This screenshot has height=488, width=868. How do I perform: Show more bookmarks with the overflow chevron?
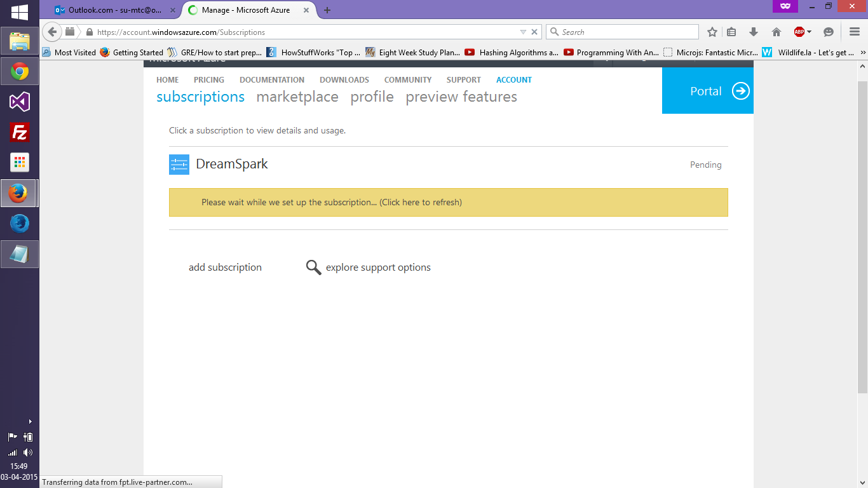862,53
